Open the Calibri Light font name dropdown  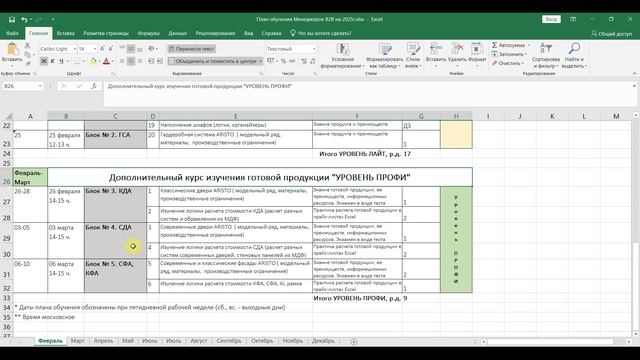[x=75, y=49]
